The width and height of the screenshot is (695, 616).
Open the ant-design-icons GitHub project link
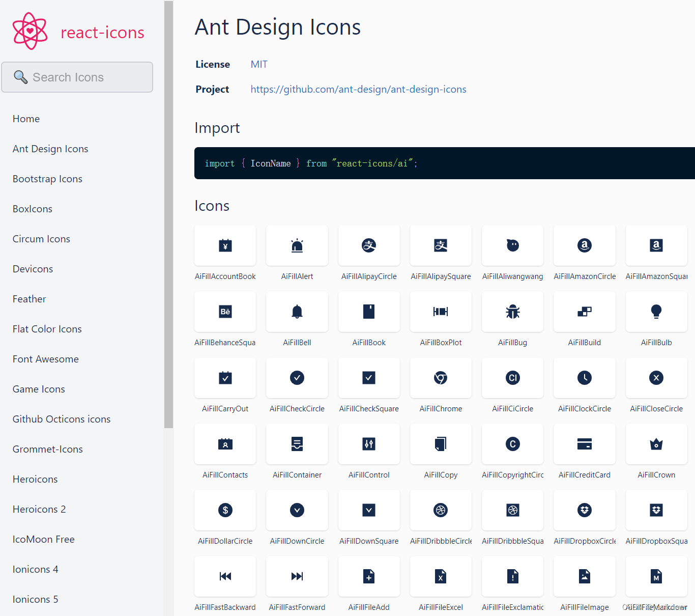358,89
